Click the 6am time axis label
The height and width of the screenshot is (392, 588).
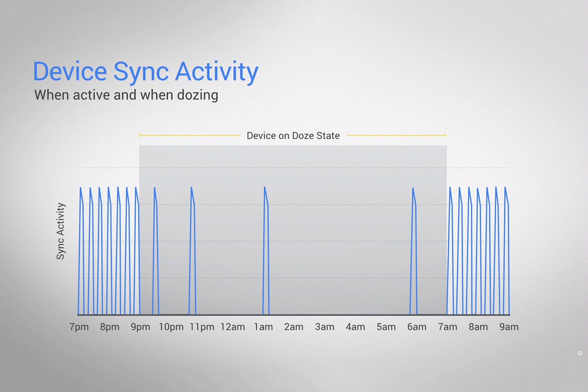pos(417,327)
